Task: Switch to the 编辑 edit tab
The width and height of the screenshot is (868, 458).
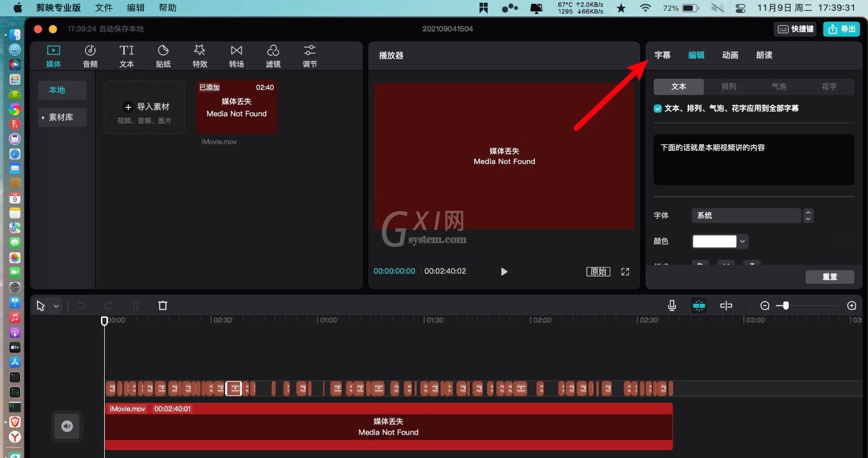Action: pos(697,55)
